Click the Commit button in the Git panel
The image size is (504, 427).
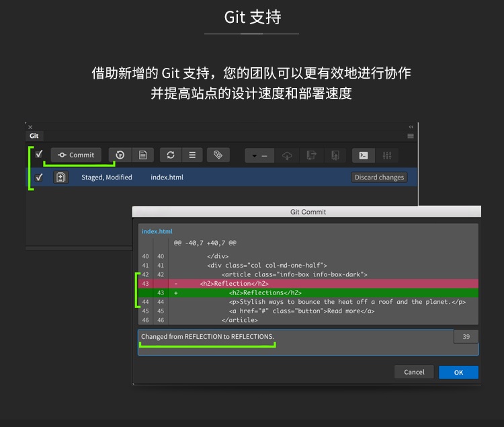tap(76, 155)
